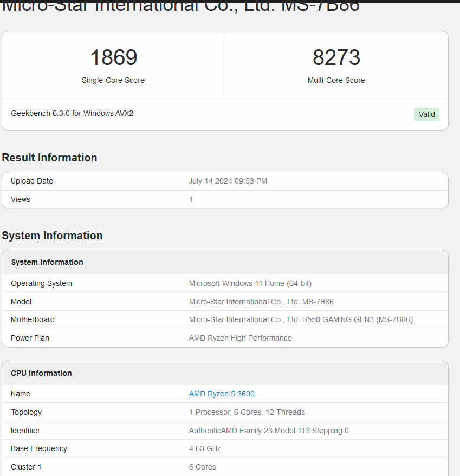
Task: Select AMD Ryzen High Performance value
Action: point(241,338)
